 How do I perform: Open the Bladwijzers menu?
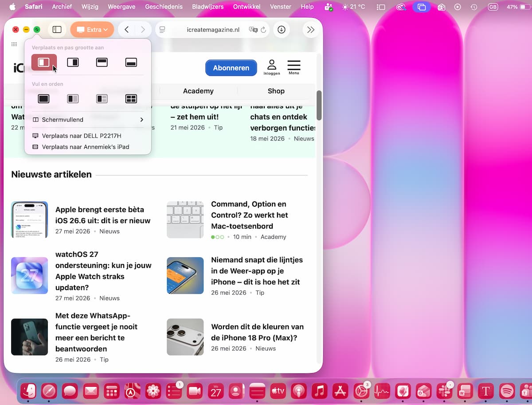click(x=208, y=7)
